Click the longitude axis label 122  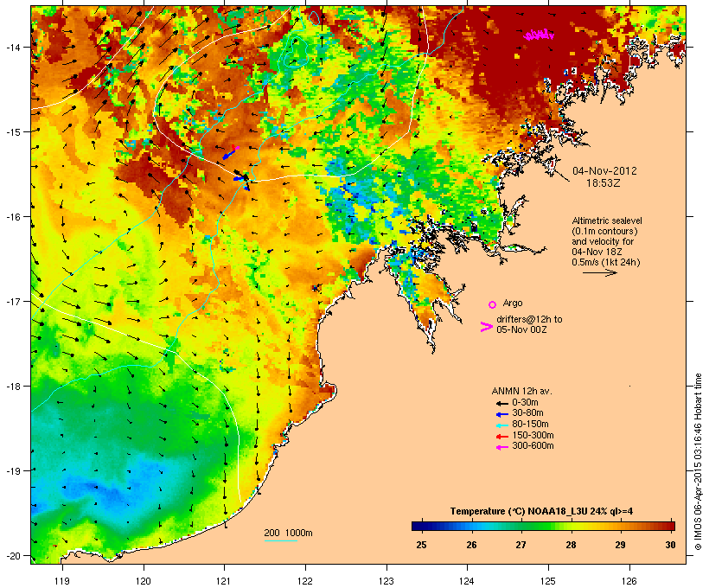pos(305,581)
